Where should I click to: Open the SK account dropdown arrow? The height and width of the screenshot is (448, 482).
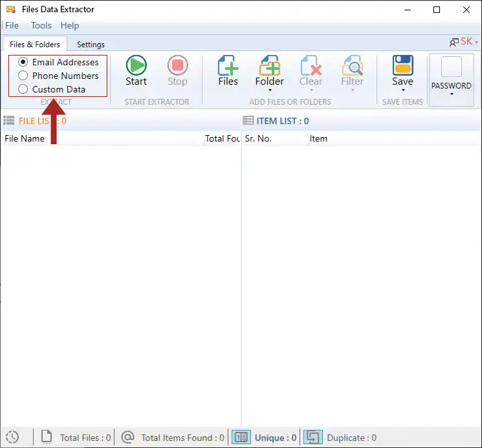[x=476, y=42]
